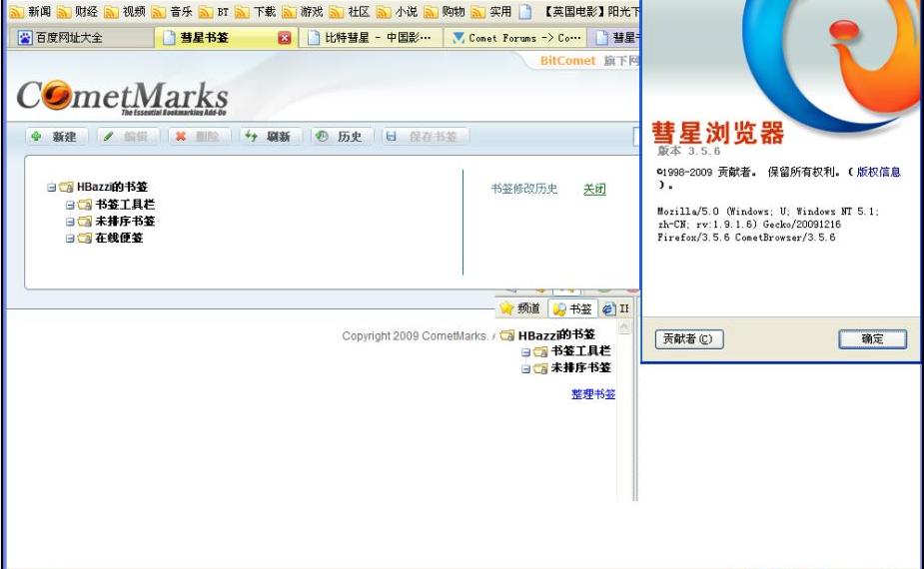Switch to the Comet Forums tab

[x=515, y=38]
